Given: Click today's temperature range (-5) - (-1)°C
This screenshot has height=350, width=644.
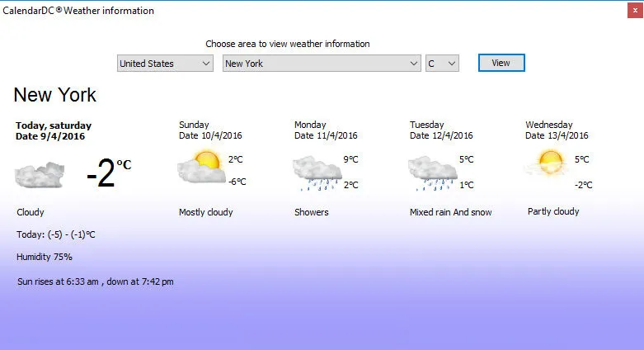Looking at the screenshot, I should pyautogui.click(x=56, y=234).
